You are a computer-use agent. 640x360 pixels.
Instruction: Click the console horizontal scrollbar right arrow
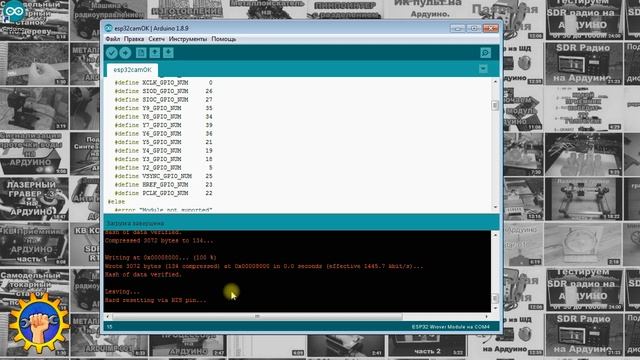[487, 316]
